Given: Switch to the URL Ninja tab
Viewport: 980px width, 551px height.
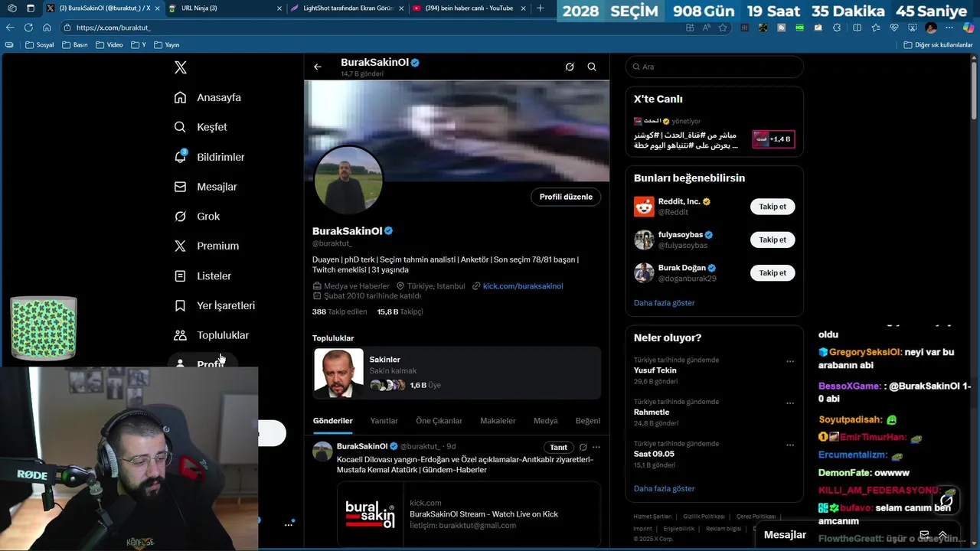Looking at the screenshot, I should (225, 8).
